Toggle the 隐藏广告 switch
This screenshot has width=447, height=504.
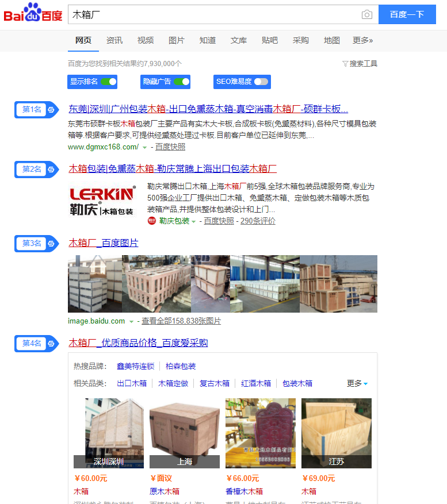tap(181, 82)
